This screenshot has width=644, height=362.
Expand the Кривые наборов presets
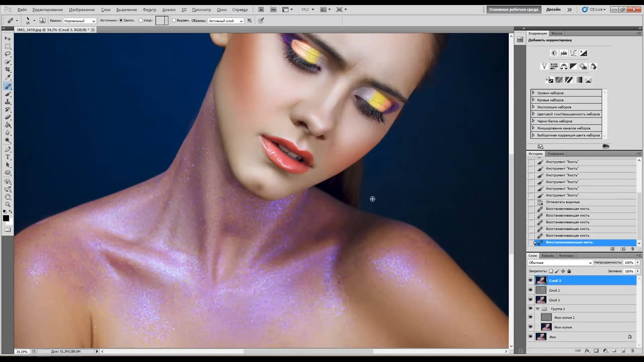[533, 100]
